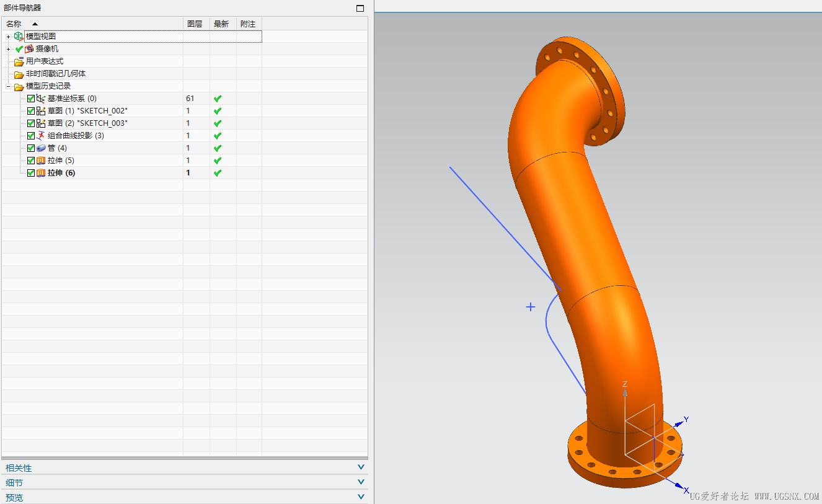Maximize the 部件导航器 panel
The image size is (822, 504).
[x=360, y=8]
